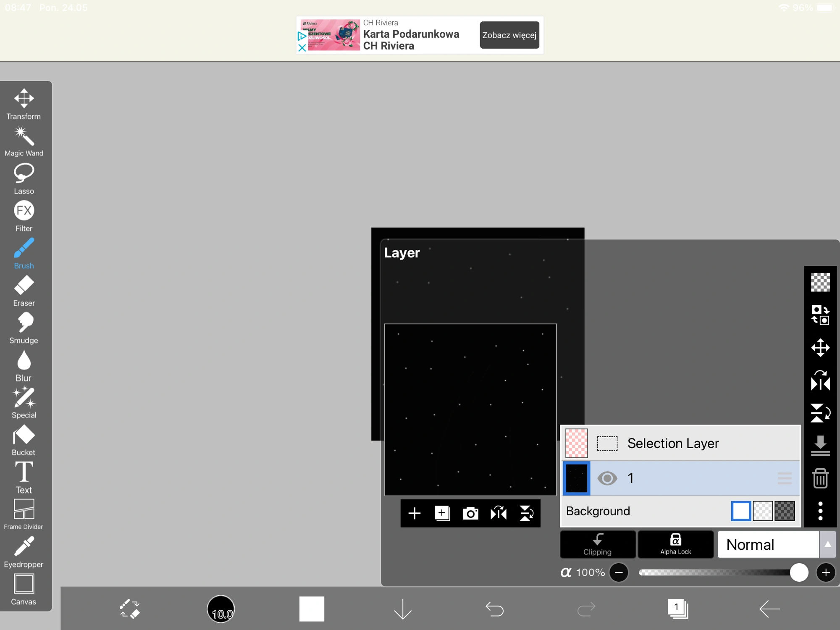840x630 pixels.
Task: Click the plus add layer button
Action: pos(414,513)
